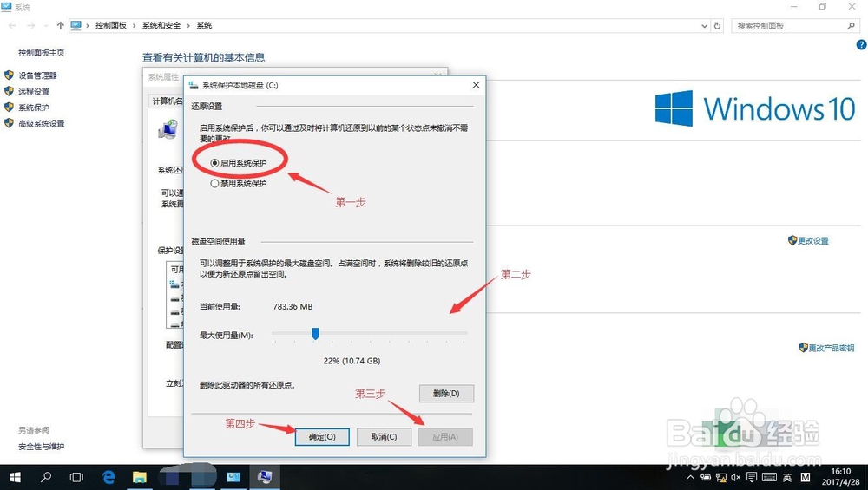Image resolution: width=868 pixels, height=490 pixels.
Task: Click the touch keyboard tray icon
Action: click(769, 477)
